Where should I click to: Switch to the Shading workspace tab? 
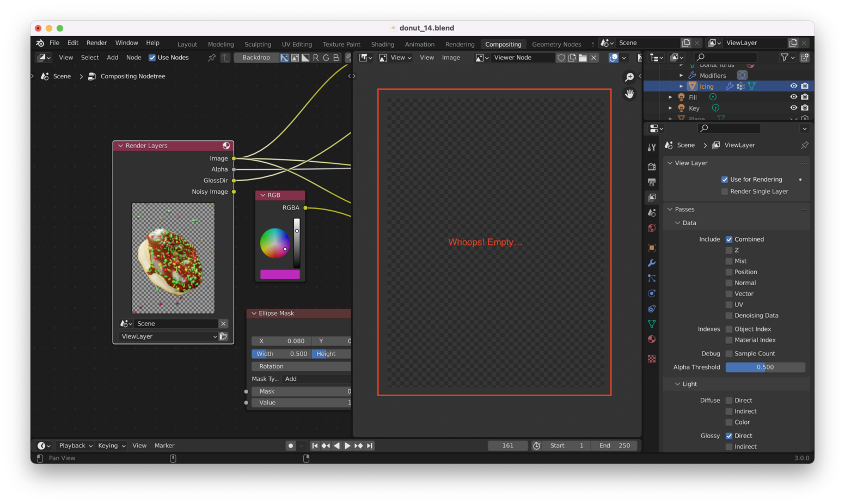click(382, 44)
